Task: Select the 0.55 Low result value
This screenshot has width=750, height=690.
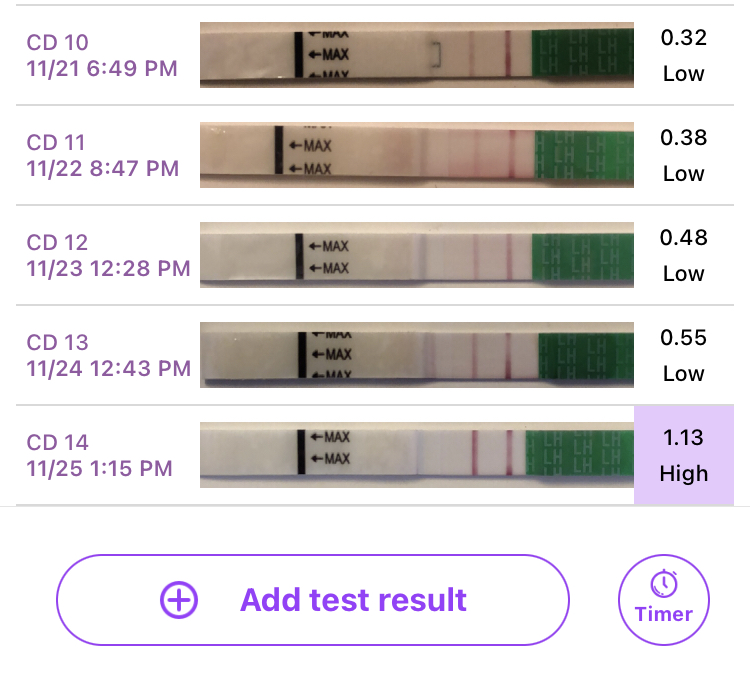Action: [684, 355]
